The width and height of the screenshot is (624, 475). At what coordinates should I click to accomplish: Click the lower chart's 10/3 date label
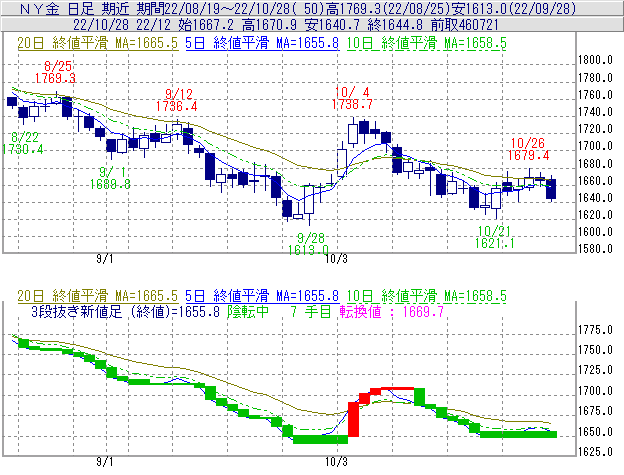tap(336, 462)
